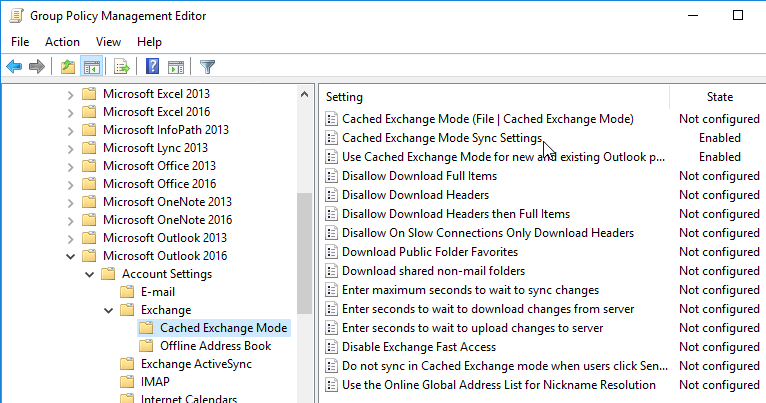This screenshot has width=766, height=403.
Task: Click the Back arrow toolbar icon
Action: [14, 66]
